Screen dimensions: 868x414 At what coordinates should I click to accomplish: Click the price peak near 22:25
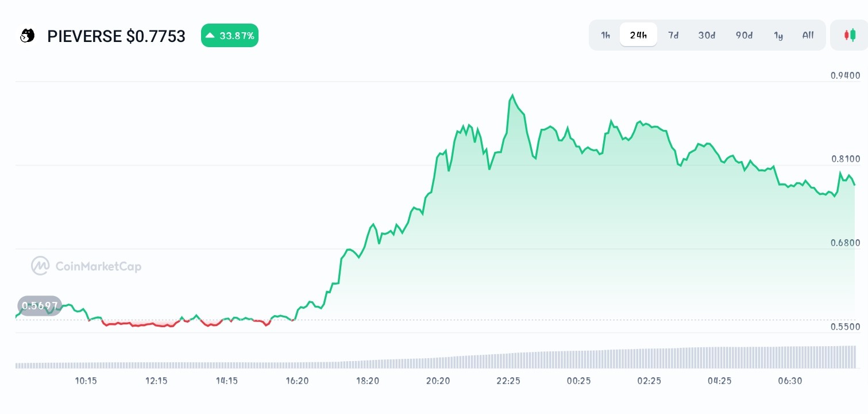click(512, 96)
